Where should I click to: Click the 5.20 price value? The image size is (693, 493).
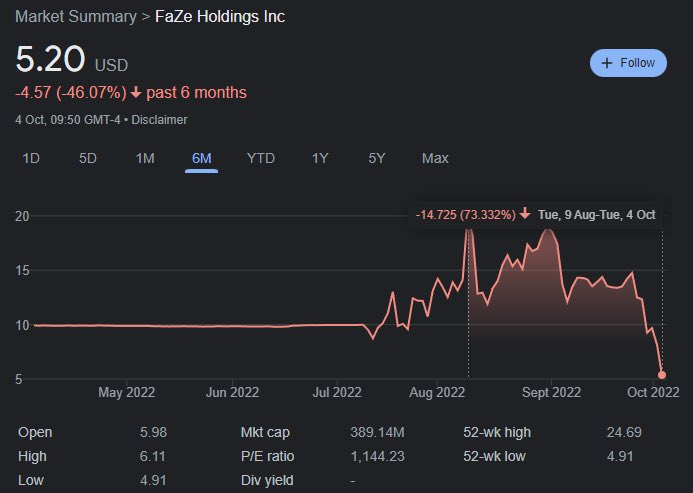pos(50,59)
